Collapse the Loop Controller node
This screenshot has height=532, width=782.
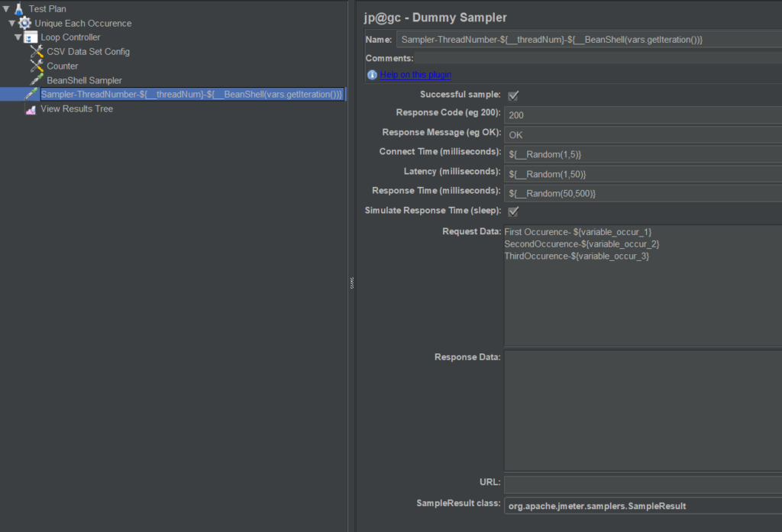pyautogui.click(x=18, y=37)
